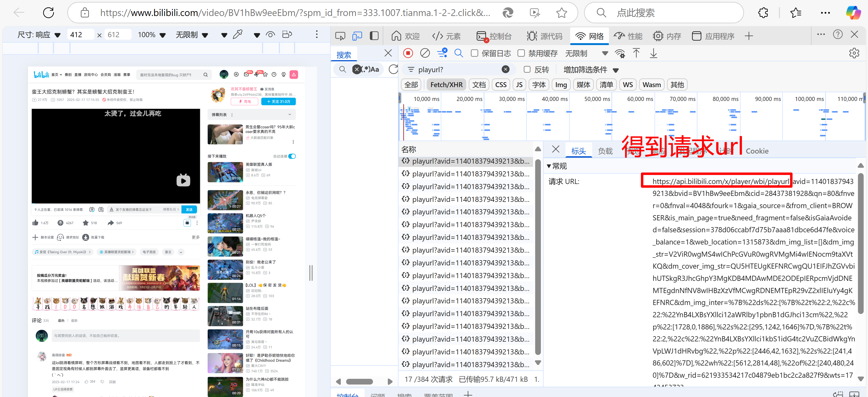Image resolution: width=868 pixels, height=397 pixels.
Task: Open the zoom 100% dropdown
Action: click(x=152, y=35)
